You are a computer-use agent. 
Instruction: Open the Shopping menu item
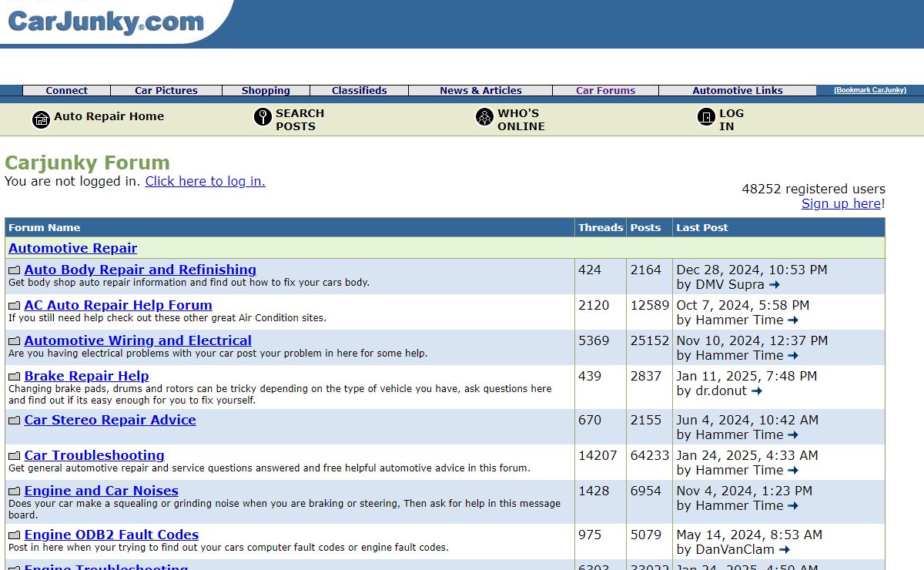click(x=266, y=90)
